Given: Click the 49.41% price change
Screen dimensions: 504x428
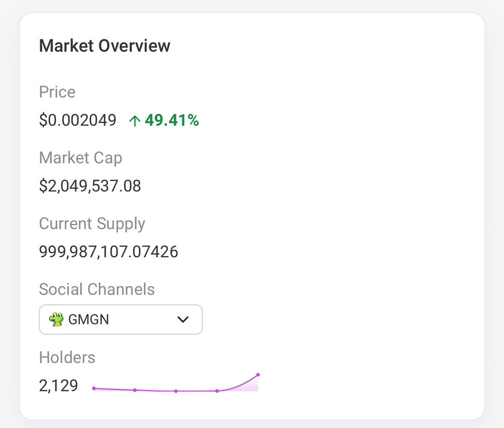Looking at the screenshot, I should (x=172, y=121).
